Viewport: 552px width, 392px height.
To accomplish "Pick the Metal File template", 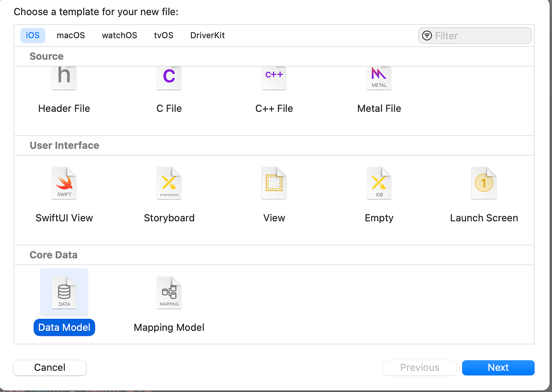I will pyautogui.click(x=379, y=85).
